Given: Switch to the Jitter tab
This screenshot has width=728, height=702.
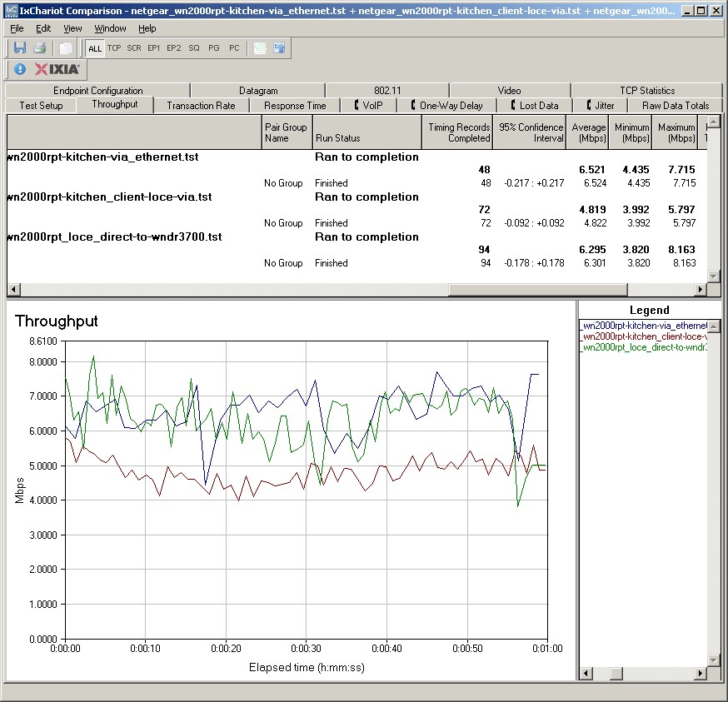Looking at the screenshot, I should (601, 106).
